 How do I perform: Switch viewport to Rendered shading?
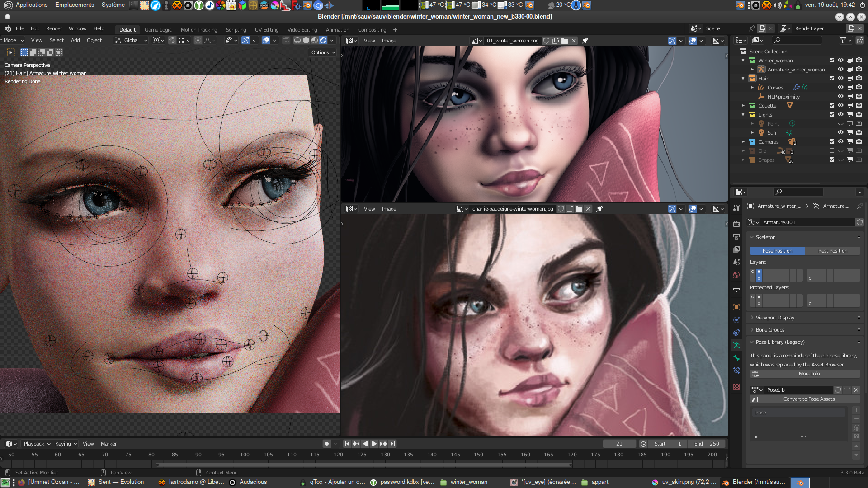(323, 40)
